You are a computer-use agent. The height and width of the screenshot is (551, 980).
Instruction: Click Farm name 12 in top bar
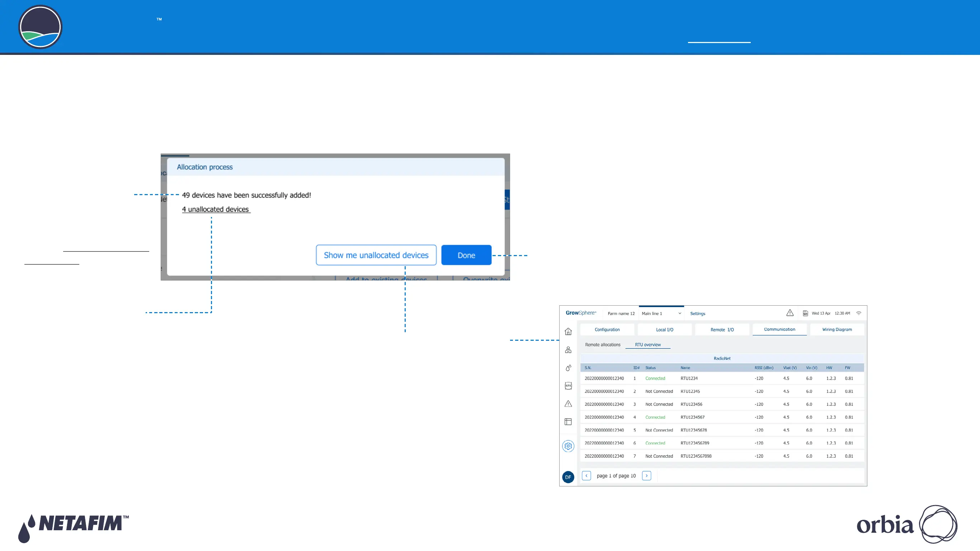621,314
